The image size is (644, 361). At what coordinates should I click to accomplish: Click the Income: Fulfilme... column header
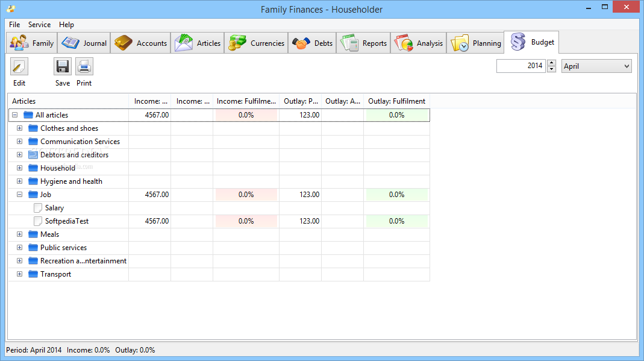246,101
